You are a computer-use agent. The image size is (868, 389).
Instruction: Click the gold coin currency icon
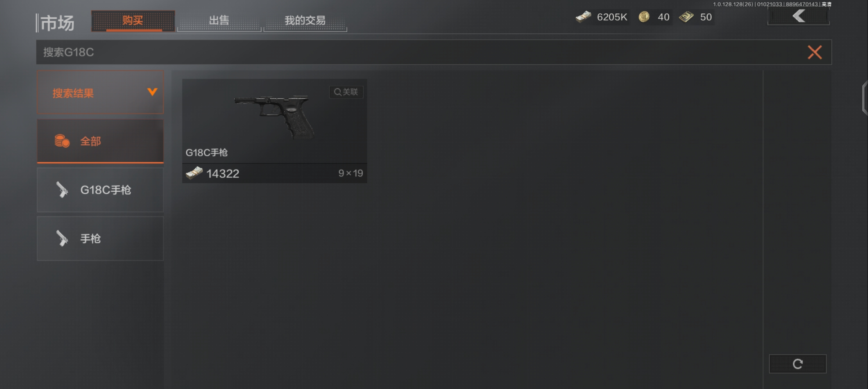click(x=644, y=17)
